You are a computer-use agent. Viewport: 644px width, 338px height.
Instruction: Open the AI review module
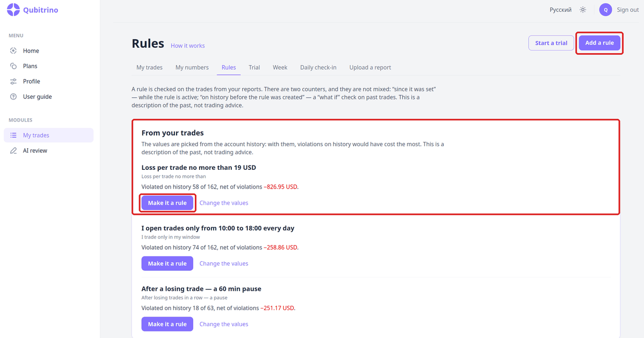[x=48, y=150]
